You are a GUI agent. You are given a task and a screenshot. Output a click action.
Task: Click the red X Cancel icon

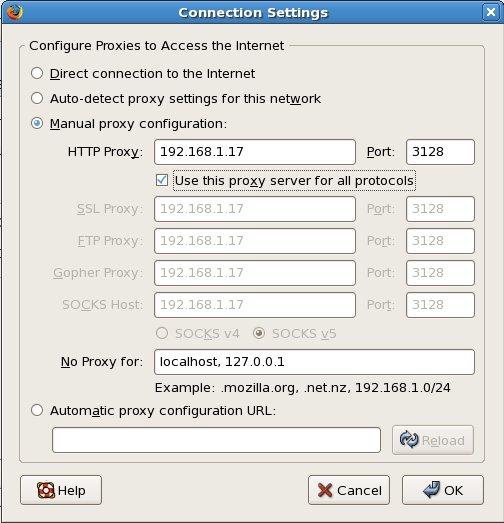(325, 490)
